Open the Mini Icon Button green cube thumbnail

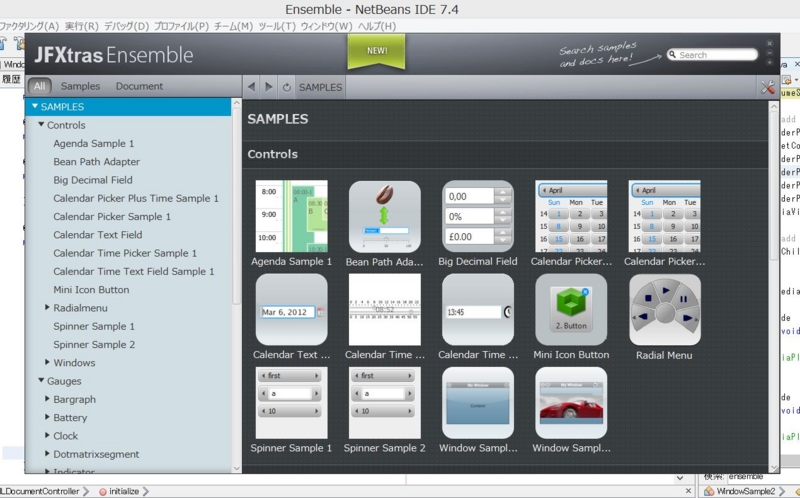(571, 310)
